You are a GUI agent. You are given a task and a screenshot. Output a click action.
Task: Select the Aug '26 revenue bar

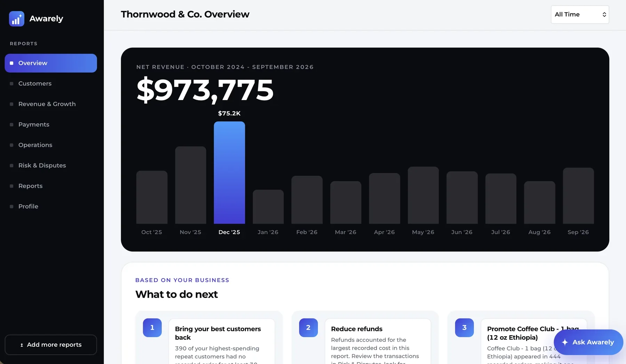540,202
